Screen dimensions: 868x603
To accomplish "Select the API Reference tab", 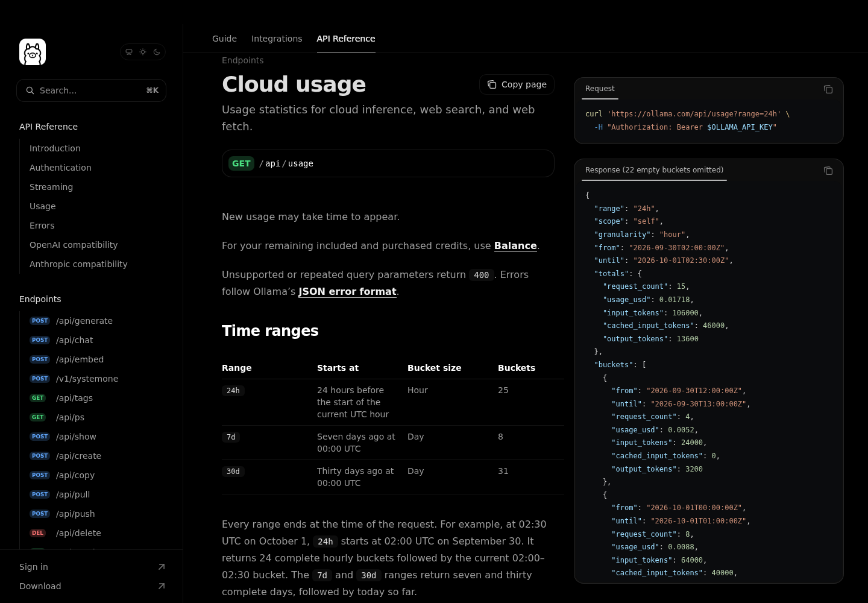I will click(x=346, y=39).
